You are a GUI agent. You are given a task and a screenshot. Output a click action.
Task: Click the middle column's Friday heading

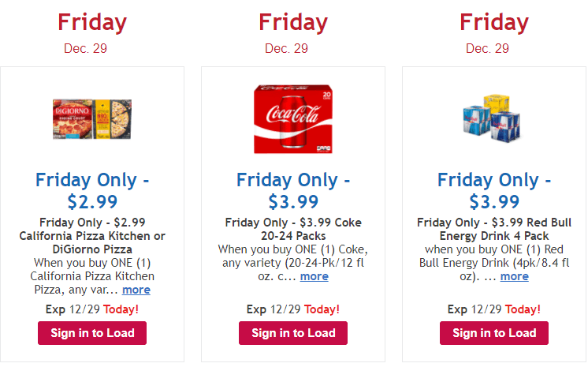pyautogui.click(x=293, y=22)
